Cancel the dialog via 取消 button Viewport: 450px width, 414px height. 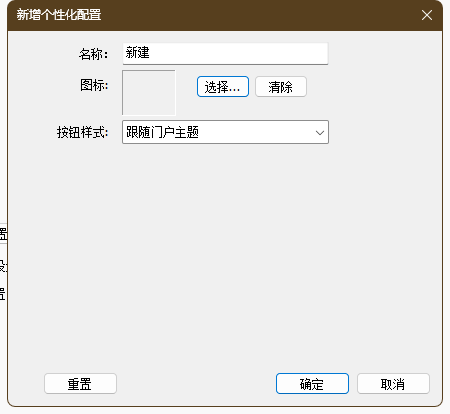[393, 384]
